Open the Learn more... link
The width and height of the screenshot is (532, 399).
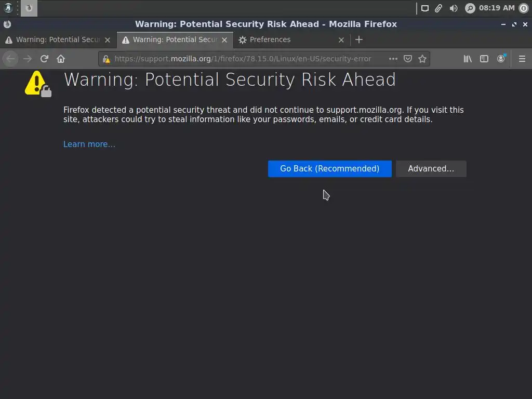(x=89, y=144)
